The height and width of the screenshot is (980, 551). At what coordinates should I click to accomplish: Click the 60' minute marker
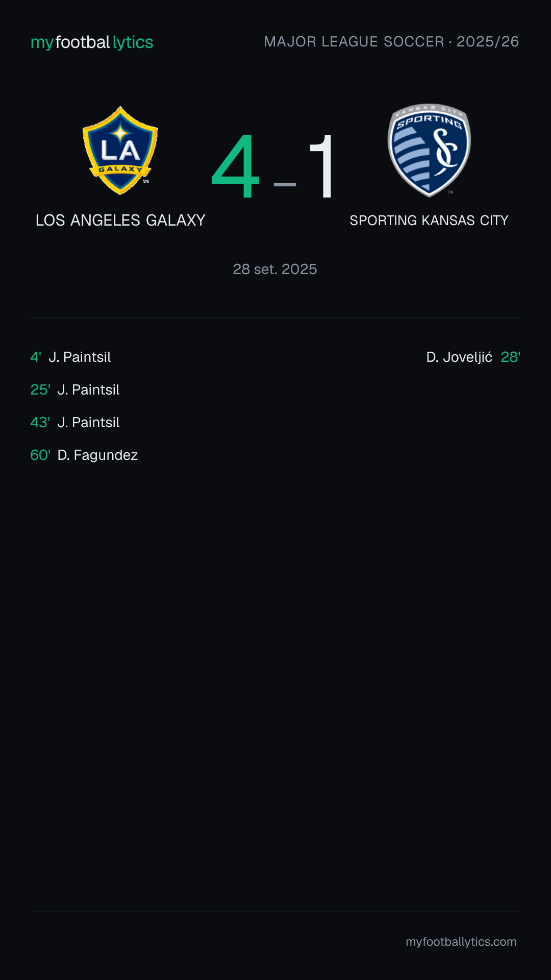pos(40,455)
